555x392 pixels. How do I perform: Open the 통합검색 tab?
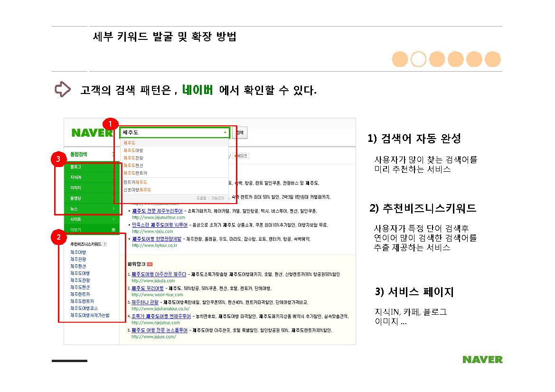(79, 154)
